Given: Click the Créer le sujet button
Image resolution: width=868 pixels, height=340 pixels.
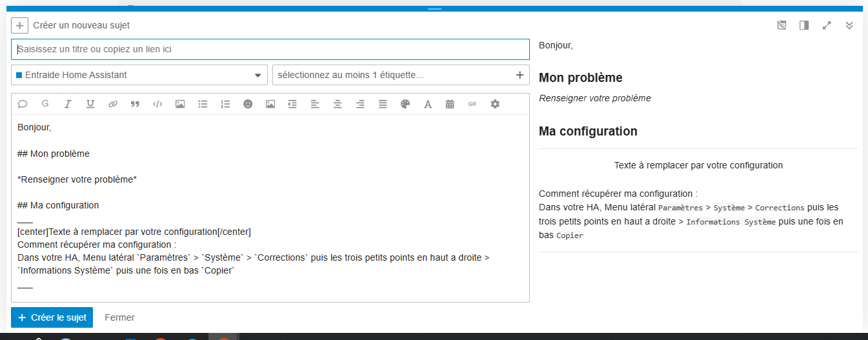Looking at the screenshot, I should (52, 317).
